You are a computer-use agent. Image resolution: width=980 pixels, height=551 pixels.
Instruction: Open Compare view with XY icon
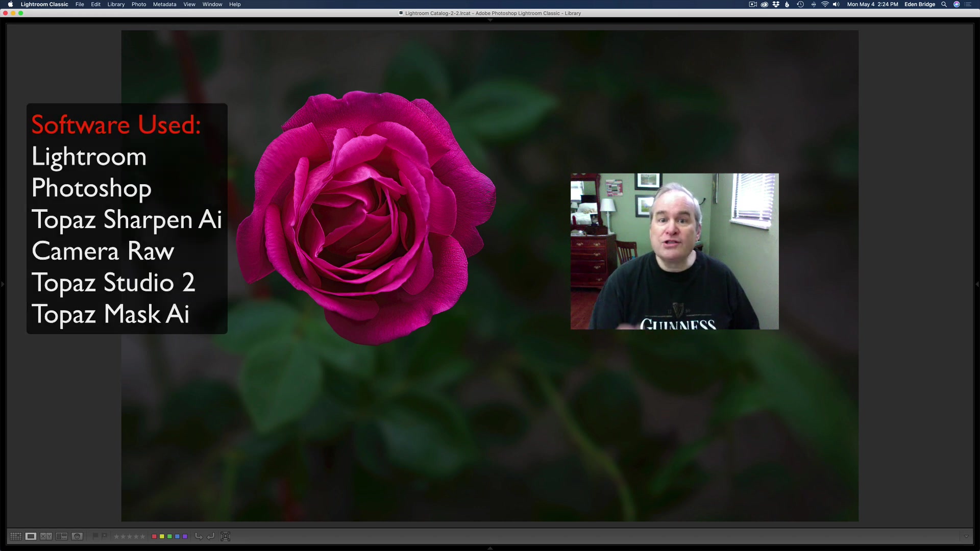[46, 536]
